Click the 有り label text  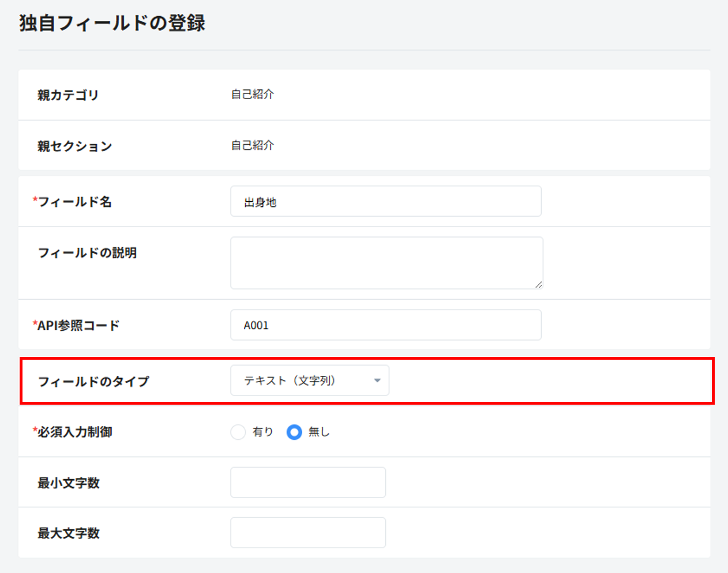click(263, 432)
